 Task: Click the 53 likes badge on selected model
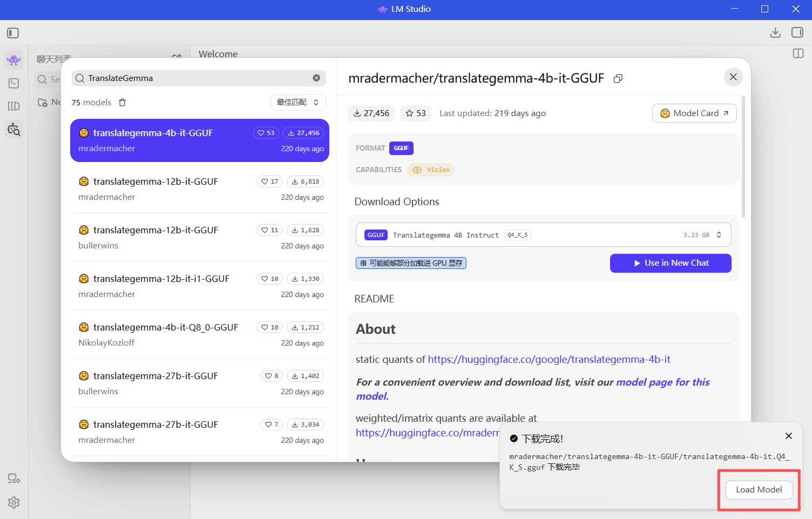click(x=266, y=133)
